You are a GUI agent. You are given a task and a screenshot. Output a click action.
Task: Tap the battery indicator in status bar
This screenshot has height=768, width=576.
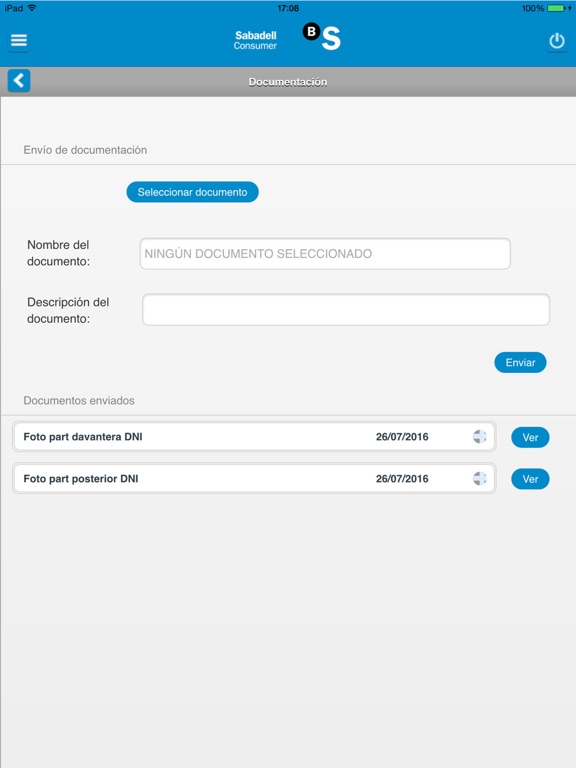coord(556,8)
